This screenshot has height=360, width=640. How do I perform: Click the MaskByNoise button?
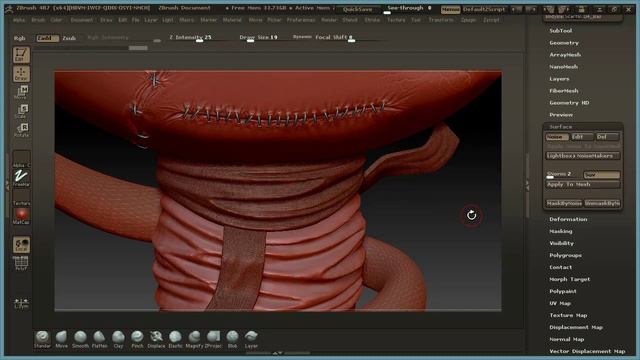(x=564, y=203)
